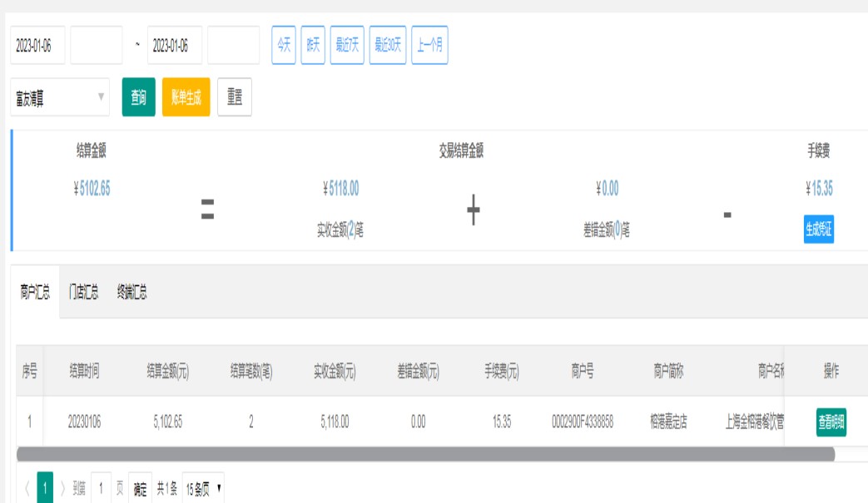Click the green 查询 button

138,97
